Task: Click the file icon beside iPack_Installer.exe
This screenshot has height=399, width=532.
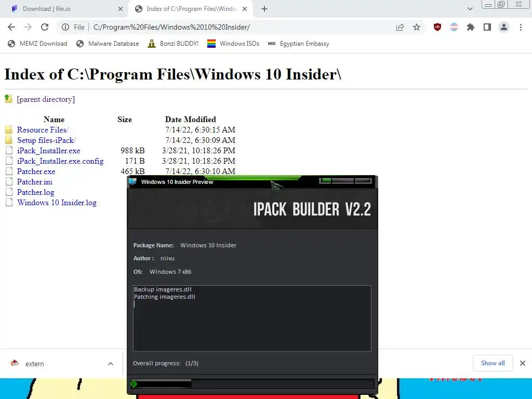Action: (x=9, y=150)
